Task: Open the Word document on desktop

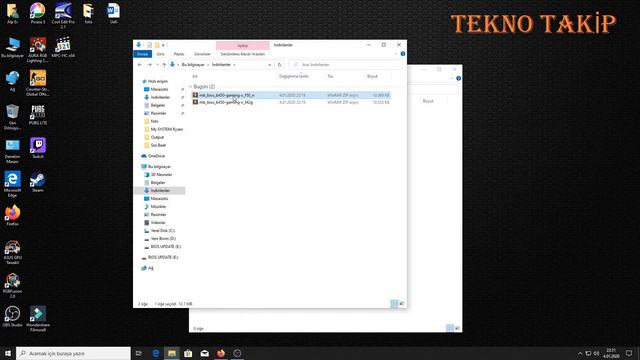Action: 113,13
